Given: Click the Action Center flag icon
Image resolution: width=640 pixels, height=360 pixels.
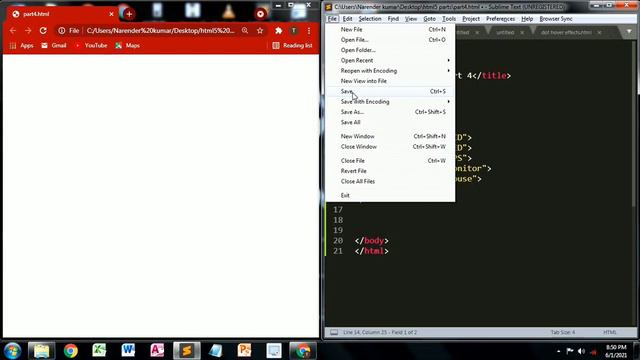Looking at the screenshot, I should [570, 351].
